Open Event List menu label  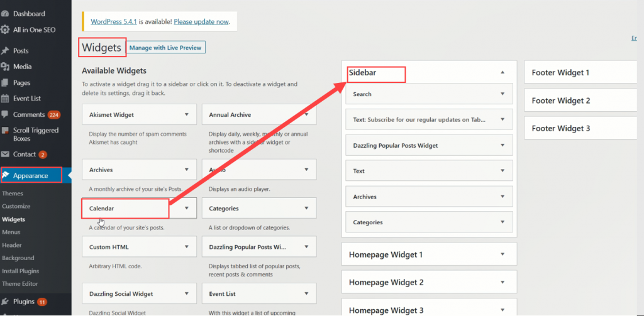(26, 99)
